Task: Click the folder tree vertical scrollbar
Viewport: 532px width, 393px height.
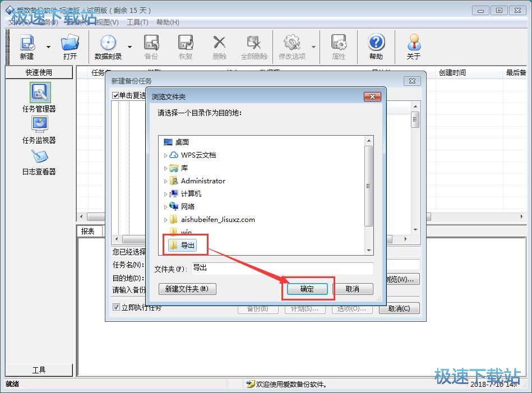Action: pyautogui.click(x=368, y=185)
